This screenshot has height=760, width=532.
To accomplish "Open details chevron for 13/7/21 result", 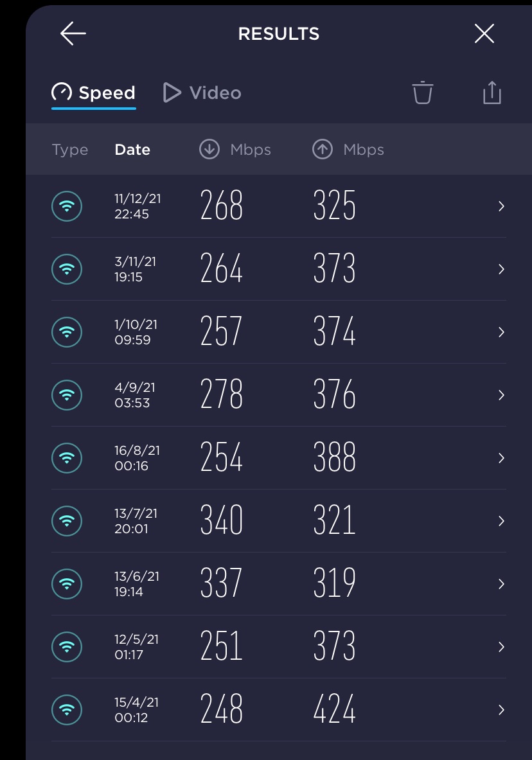I will (501, 520).
